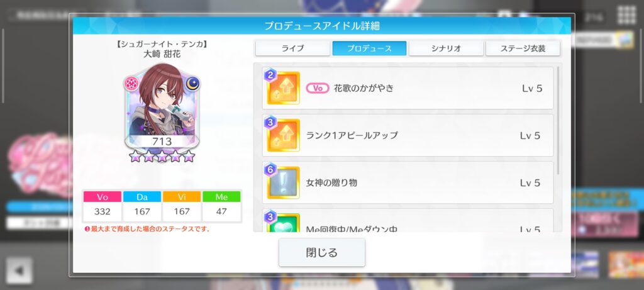The image size is (644, 290).
Task: Tap the 女神の贈り物 exclamation skill icon
Action: tap(282, 182)
